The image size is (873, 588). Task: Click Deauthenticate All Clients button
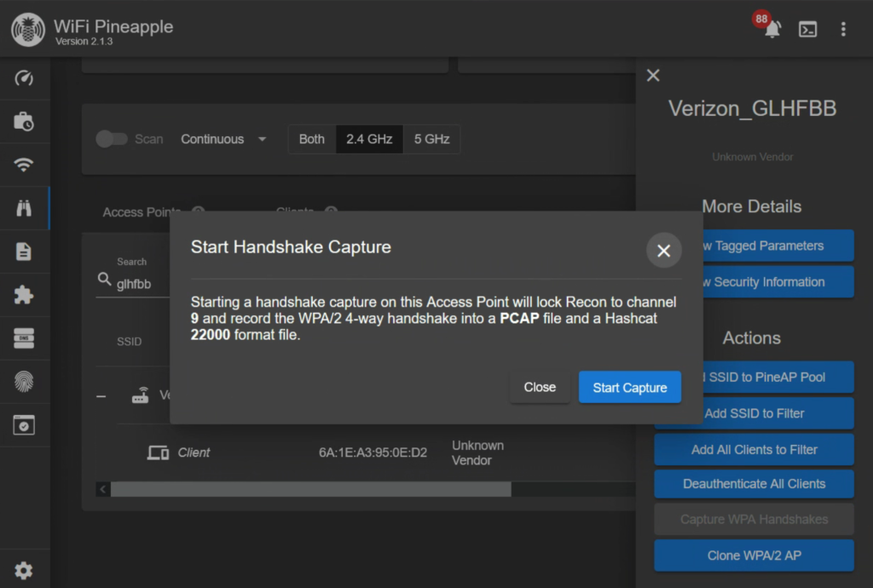tap(754, 484)
